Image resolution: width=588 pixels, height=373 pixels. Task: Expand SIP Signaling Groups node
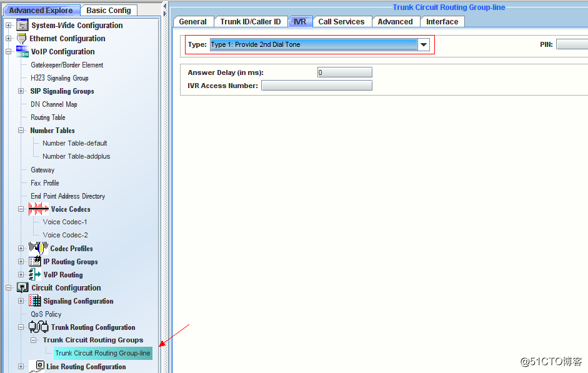point(21,91)
